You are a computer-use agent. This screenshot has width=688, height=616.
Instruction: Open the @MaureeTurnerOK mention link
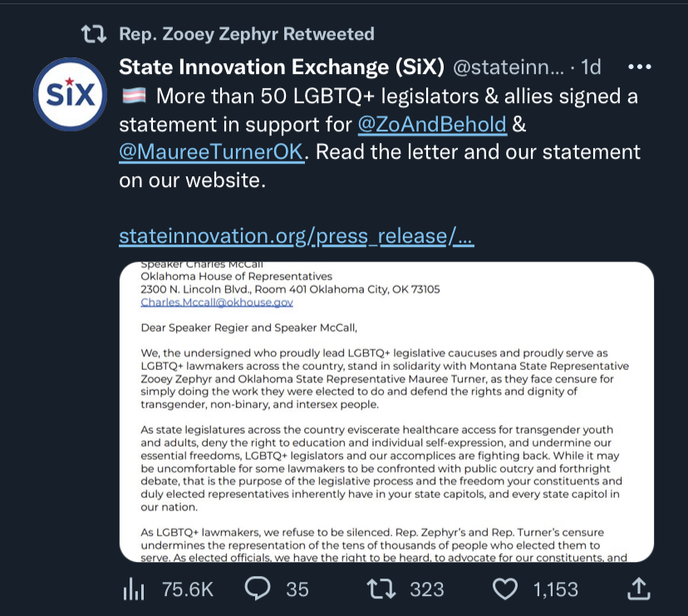point(211,153)
